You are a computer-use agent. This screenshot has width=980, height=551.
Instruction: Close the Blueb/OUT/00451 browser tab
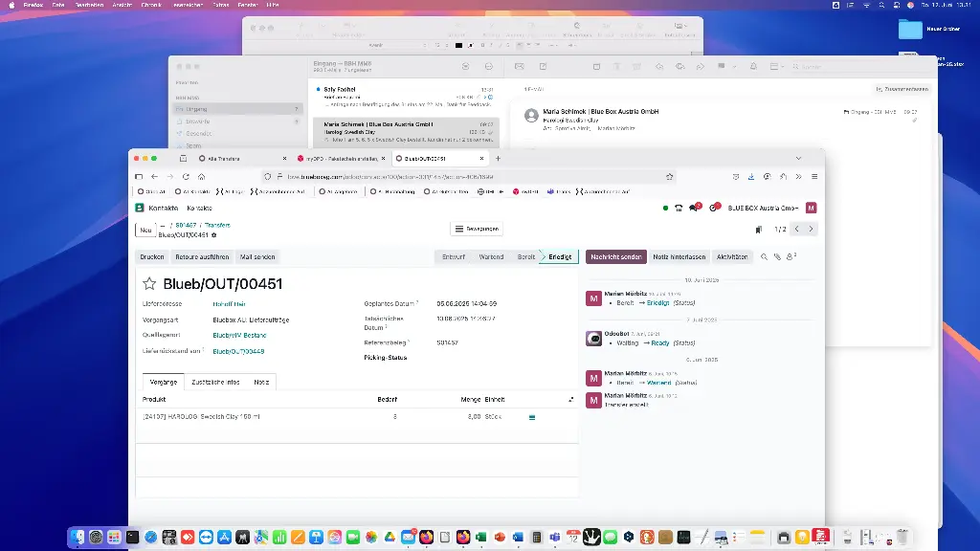[x=482, y=159]
